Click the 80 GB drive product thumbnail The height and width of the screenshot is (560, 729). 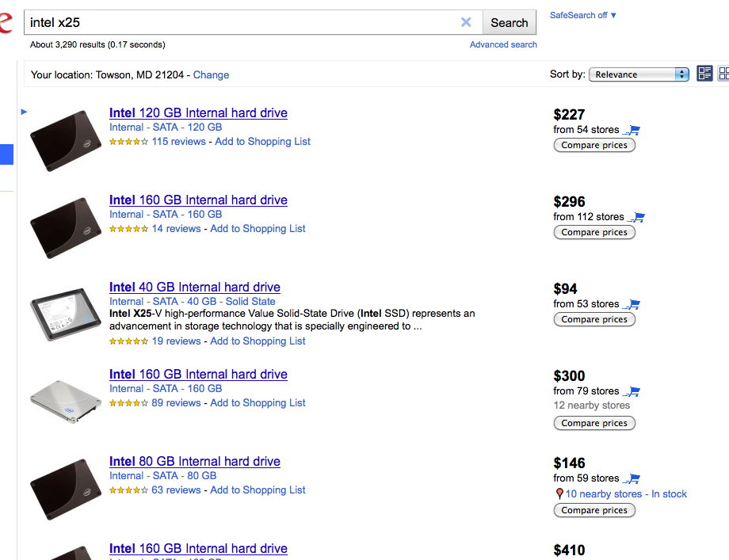point(66,490)
